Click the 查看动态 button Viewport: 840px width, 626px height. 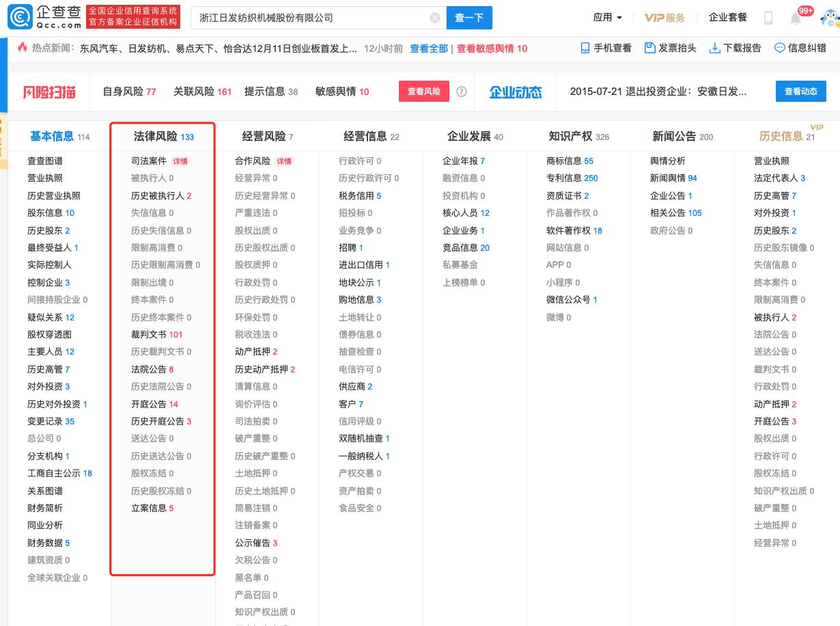click(x=800, y=91)
